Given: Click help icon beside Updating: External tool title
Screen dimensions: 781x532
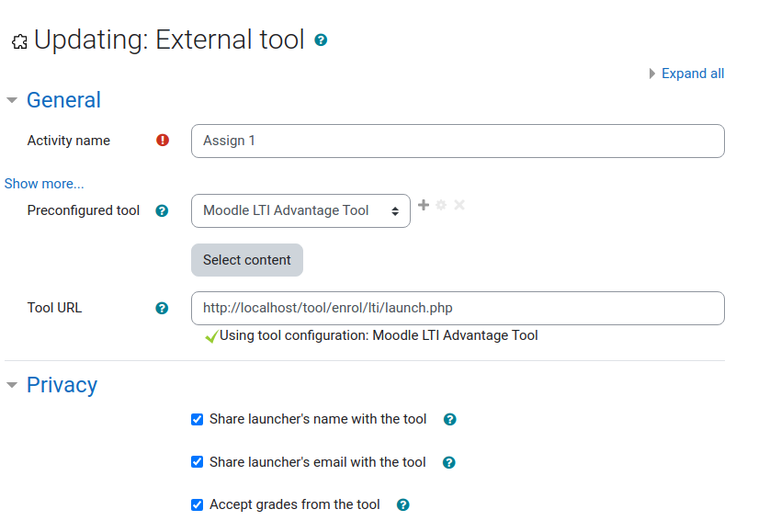Looking at the screenshot, I should [x=321, y=40].
